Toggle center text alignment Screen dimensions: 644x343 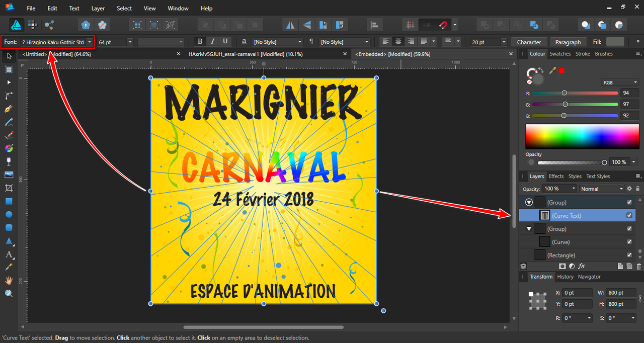398,42
